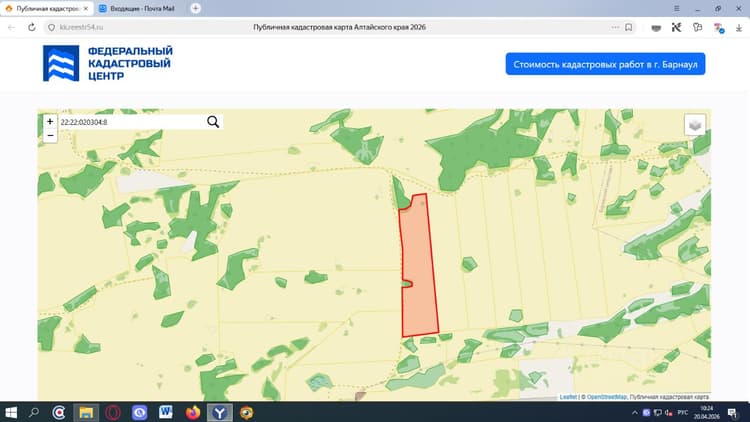Open a new browser tab
Viewport: 750px width, 422px height.
point(196,8)
